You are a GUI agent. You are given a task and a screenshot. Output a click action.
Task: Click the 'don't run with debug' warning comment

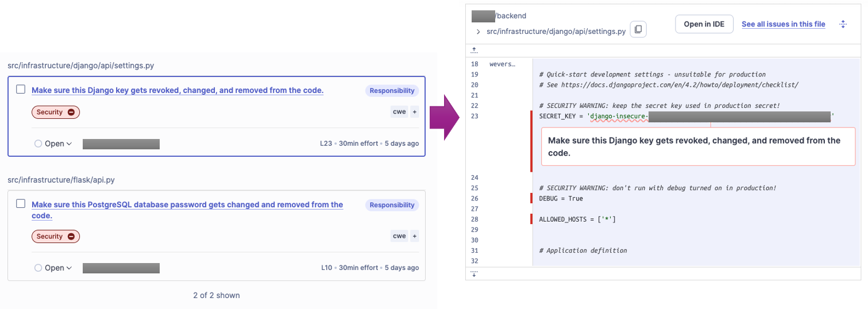tap(658, 188)
